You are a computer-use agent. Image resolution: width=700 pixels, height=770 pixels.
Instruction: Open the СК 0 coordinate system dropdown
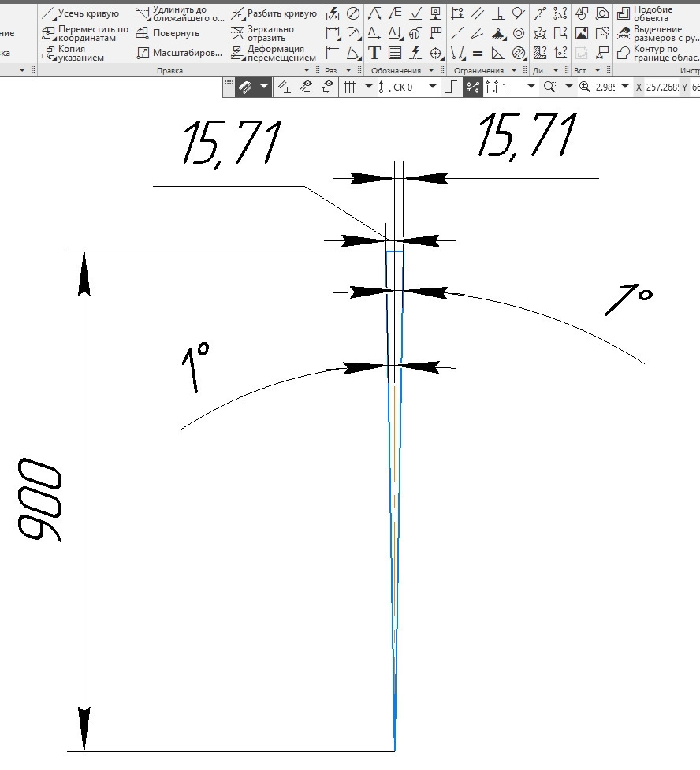click(432, 87)
